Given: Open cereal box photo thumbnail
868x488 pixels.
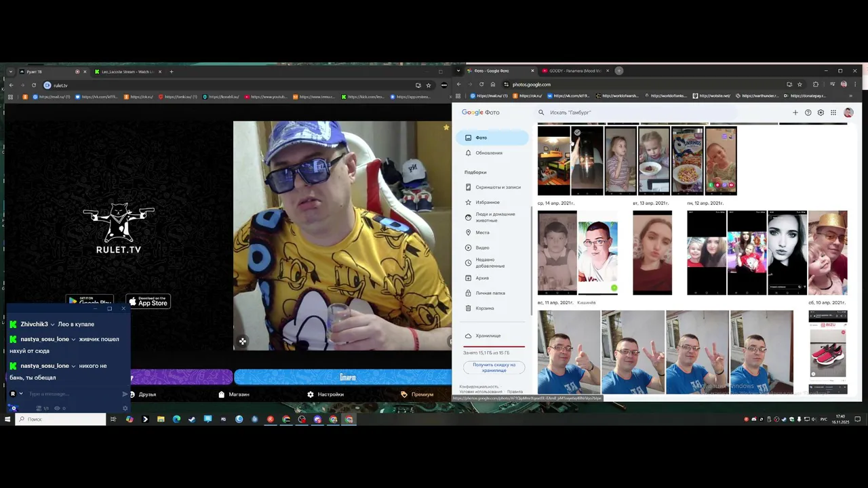Looking at the screenshot, I should 687,161.
